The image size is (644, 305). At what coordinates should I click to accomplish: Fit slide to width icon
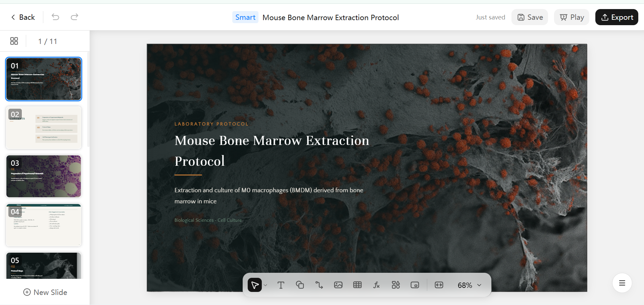click(439, 285)
